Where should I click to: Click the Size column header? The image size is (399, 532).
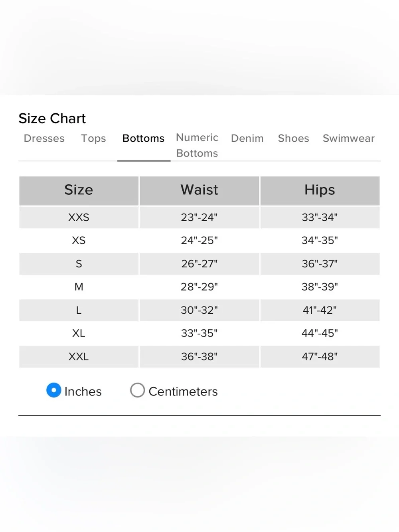79,190
